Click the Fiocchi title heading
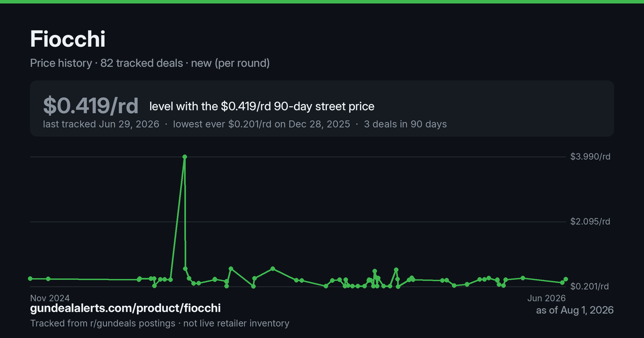 68,39
